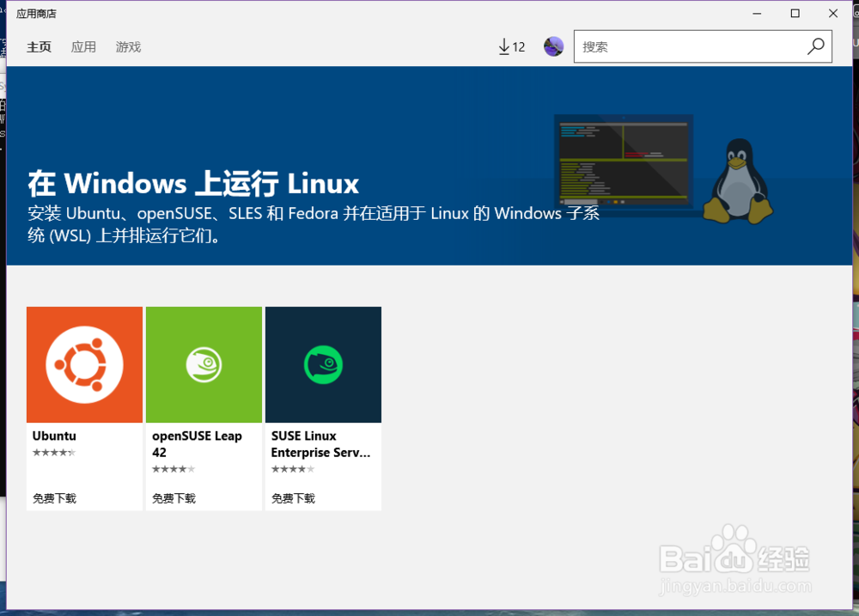Click the Ubuntu app title

[54, 436]
